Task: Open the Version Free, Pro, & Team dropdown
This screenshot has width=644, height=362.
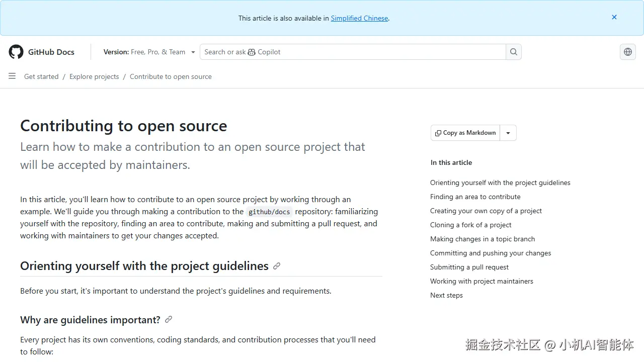Action: pos(149,52)
